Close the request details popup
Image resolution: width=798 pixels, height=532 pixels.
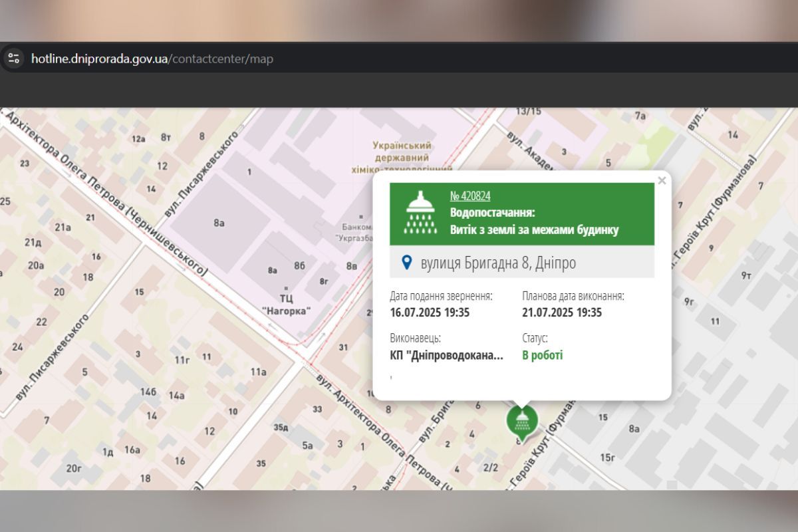click(x=662, y=181)
